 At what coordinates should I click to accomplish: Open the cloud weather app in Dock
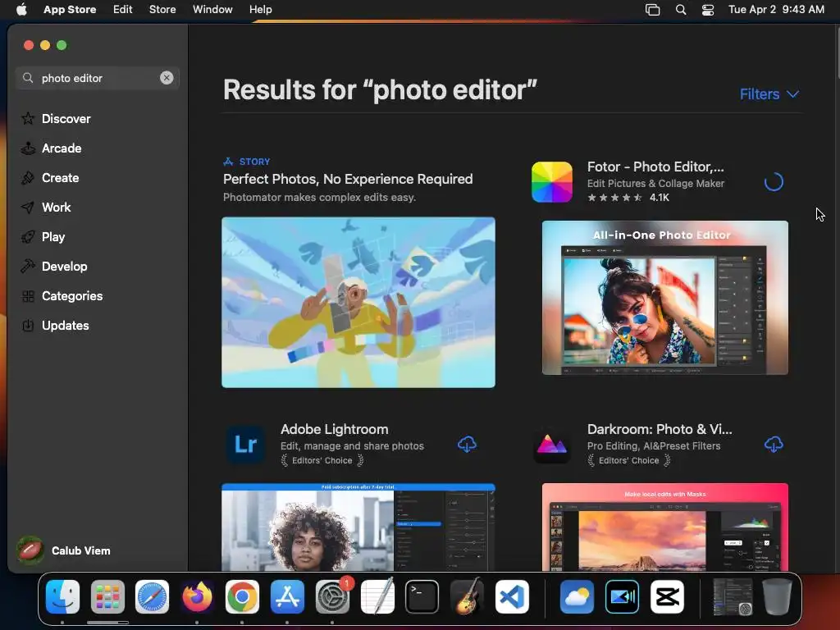click(577, 597)
